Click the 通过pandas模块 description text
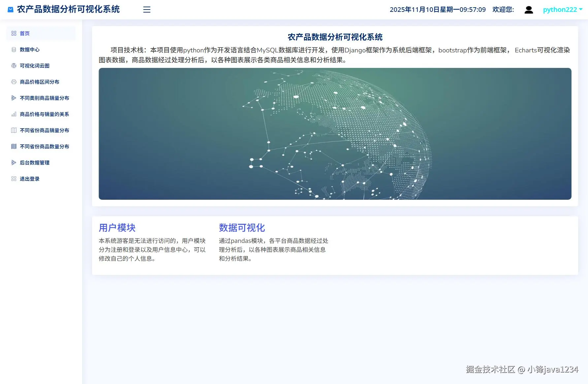The height and width of the screenshot is (384, 588). [274, 250]
